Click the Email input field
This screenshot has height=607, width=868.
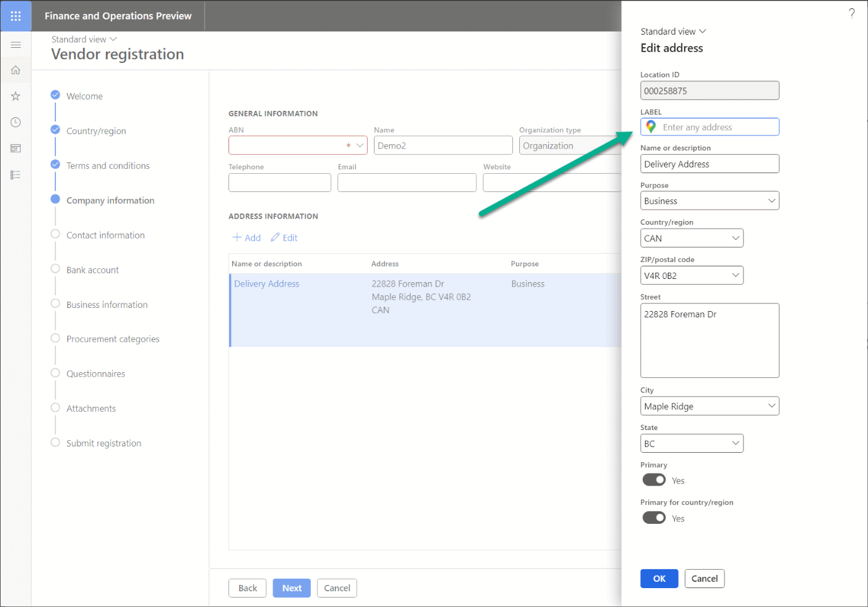tap(407, 183)
